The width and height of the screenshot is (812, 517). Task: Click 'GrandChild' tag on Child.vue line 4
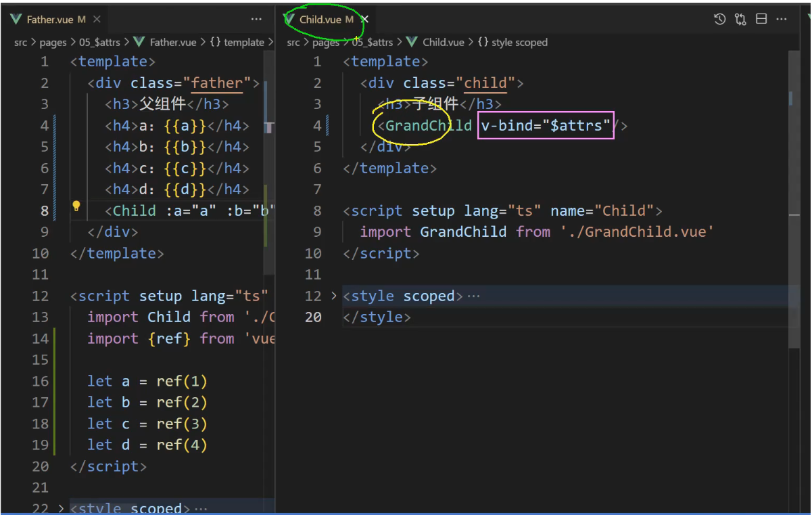pos(429,125)
